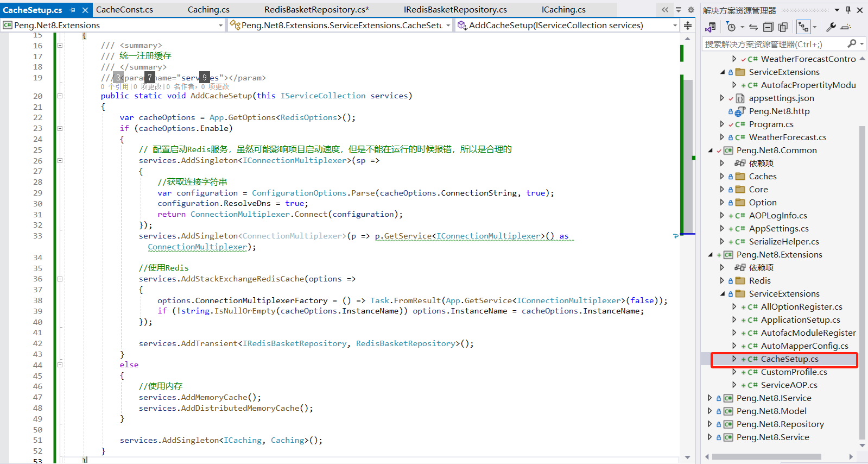Switch to the IRedisBasketRepository.cs tab

tap(455, 9)
